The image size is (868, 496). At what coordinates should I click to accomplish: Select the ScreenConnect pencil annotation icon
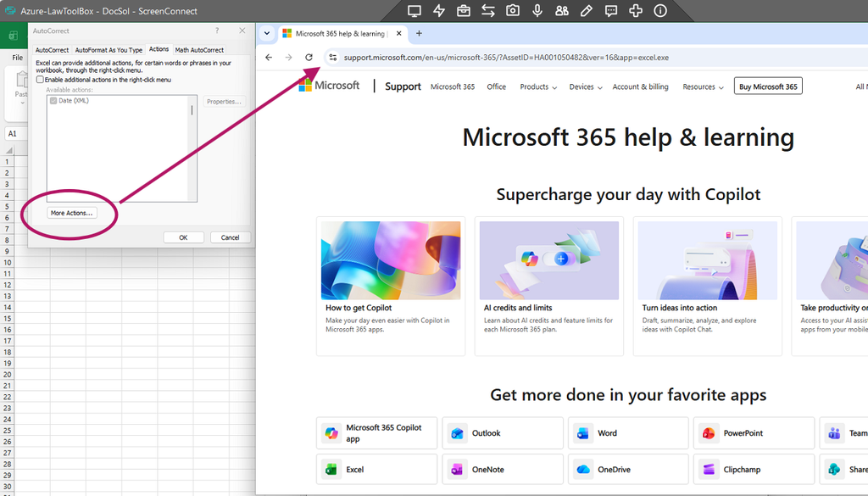[587, 10]
